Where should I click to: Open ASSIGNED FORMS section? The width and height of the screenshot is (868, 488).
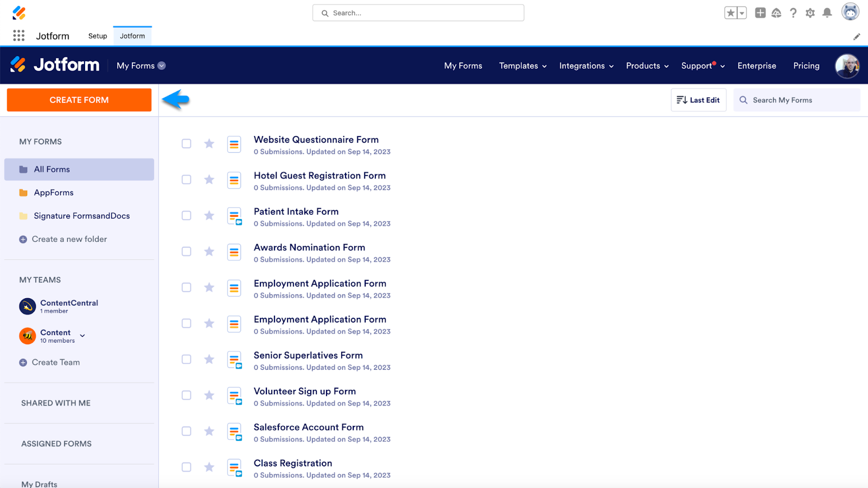coord(56,444)
